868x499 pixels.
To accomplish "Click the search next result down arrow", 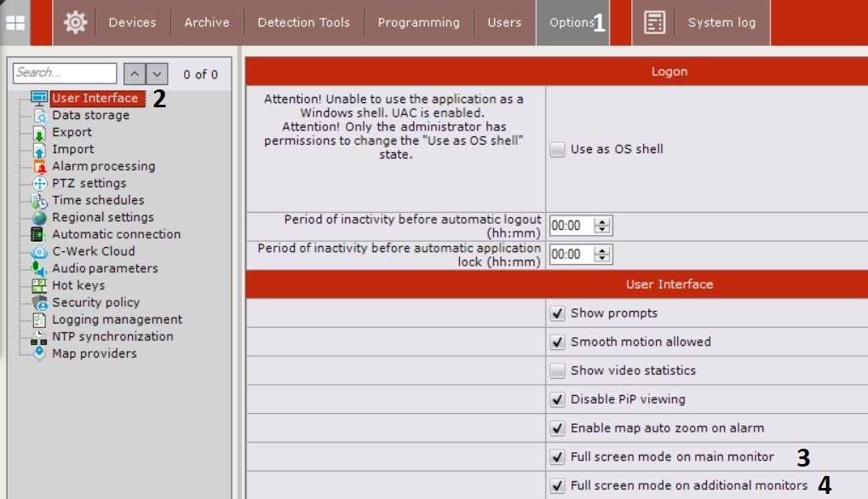I will point(158,74).
